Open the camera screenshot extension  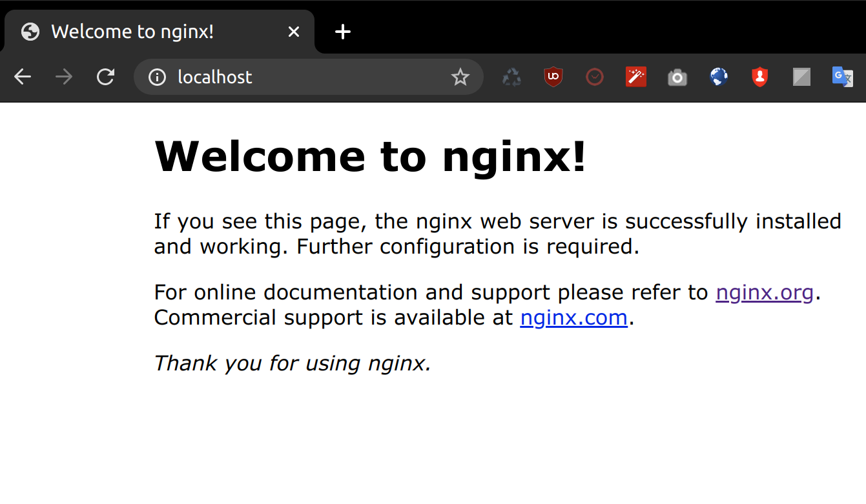point(677,78)
